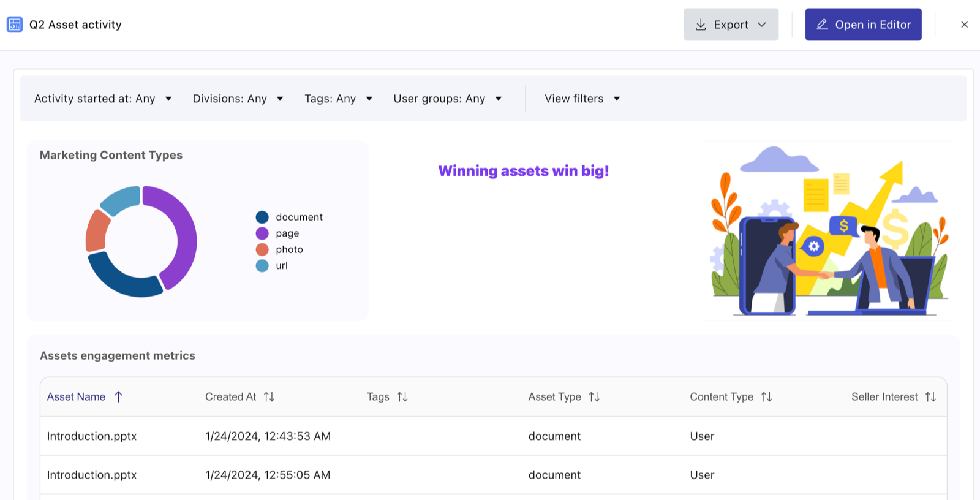Open the Tags filter dropdown

pyautogui.click(x=339, y=99)
